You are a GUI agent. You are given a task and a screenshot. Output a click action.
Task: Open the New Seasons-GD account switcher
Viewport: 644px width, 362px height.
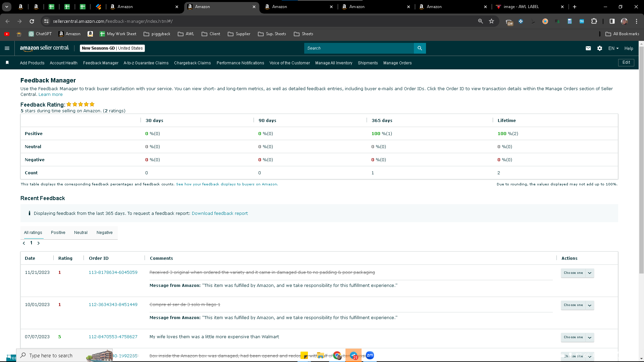[112, 48]
